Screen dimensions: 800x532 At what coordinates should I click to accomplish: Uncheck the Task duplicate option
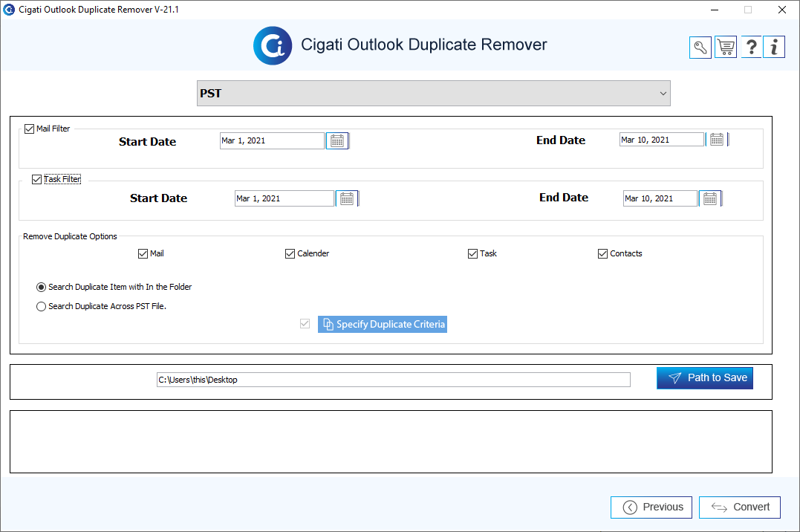coord(472,254)
